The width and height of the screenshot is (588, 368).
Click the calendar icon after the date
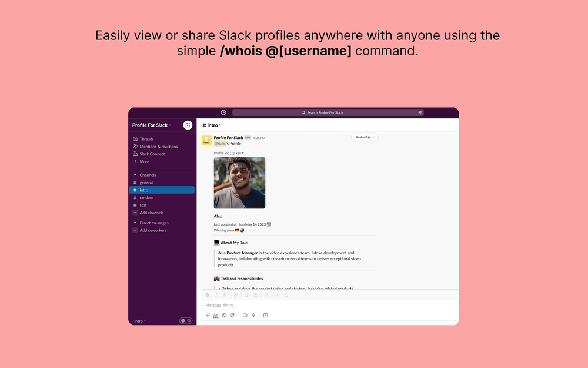coord(269,224)
